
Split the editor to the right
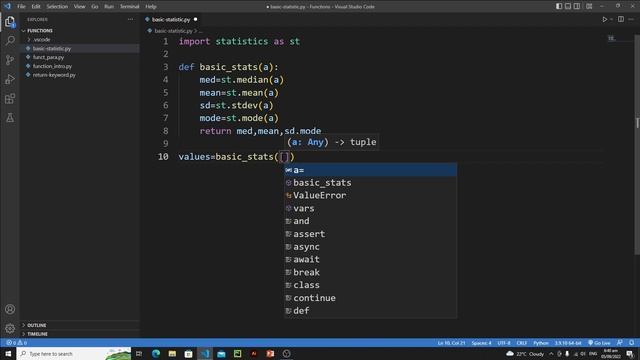[x=620, y=19]
